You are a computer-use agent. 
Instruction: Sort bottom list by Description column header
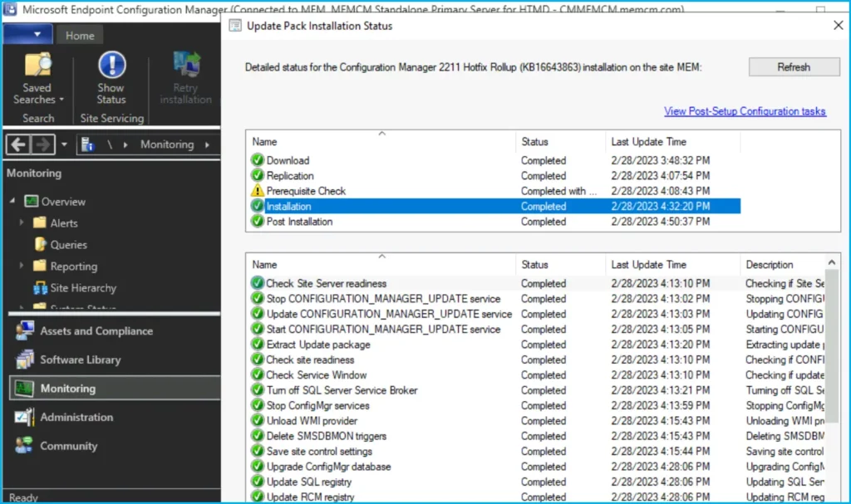[x=783, y=265]
